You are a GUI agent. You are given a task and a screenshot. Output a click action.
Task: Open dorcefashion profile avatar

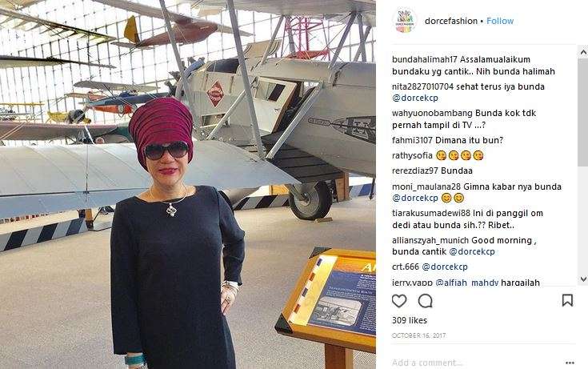405,21
